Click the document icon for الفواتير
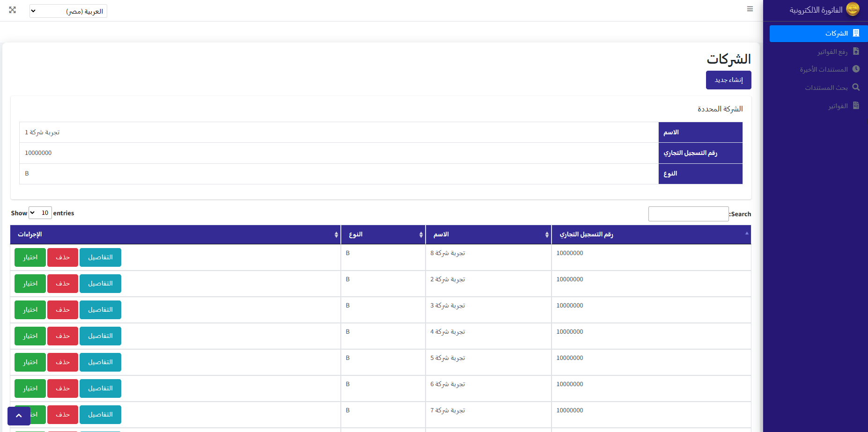The height and width of the screenshot is (432, 868). click(x=856, y=105)
